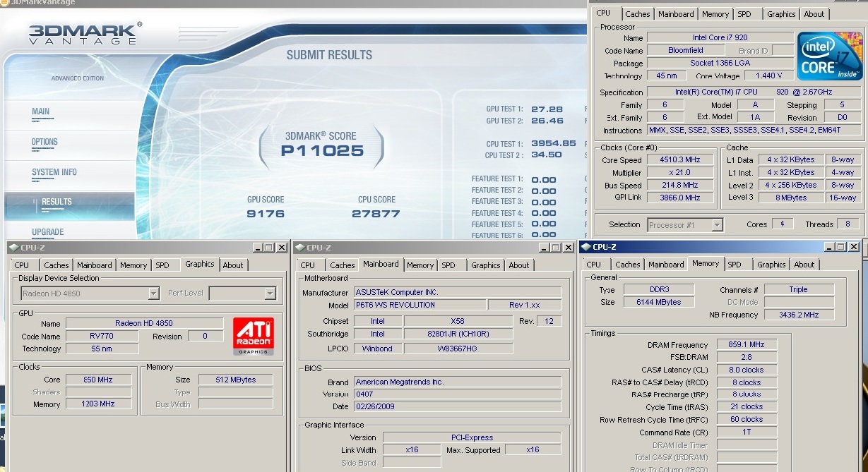Click QPI Link value 3866.0 MHz
The width and height of the screenshot is (868, 472).
click(680, 198)
